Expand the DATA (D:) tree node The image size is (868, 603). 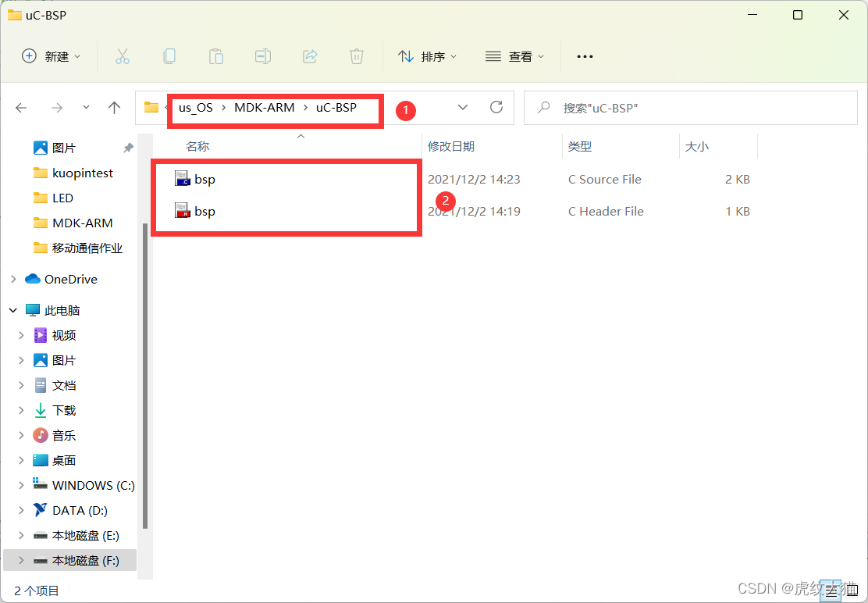click(x=21, y=510)
